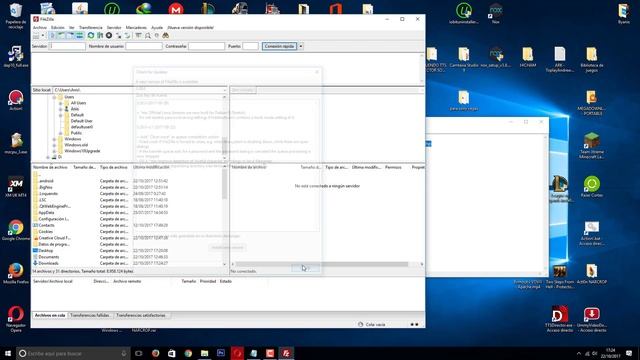640x360 pixels.
Task: Open the Transferencia menu
Action: coord(91,27)
